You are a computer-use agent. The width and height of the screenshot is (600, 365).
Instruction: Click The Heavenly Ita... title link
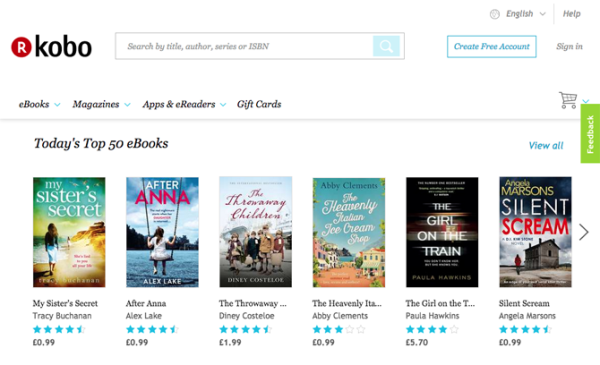[x=347, y=303]
